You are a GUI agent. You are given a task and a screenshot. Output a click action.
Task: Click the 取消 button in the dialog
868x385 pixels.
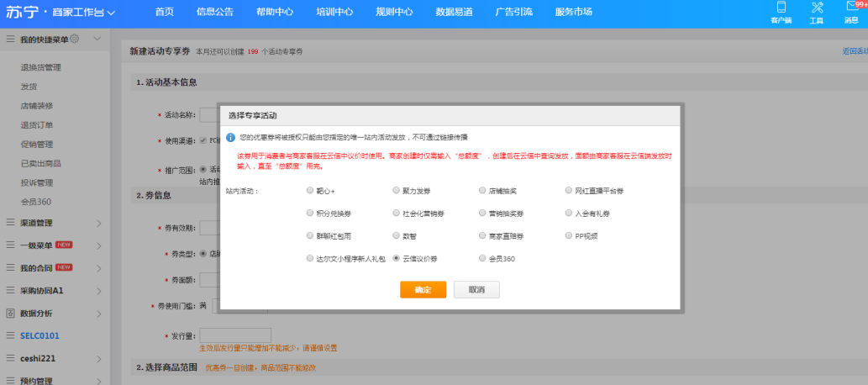pos(476,290)
